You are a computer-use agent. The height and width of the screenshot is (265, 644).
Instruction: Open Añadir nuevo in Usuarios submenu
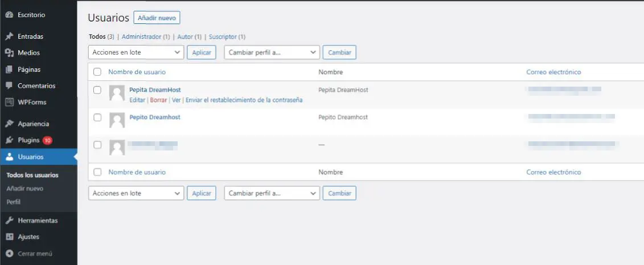tap(24, 189)
